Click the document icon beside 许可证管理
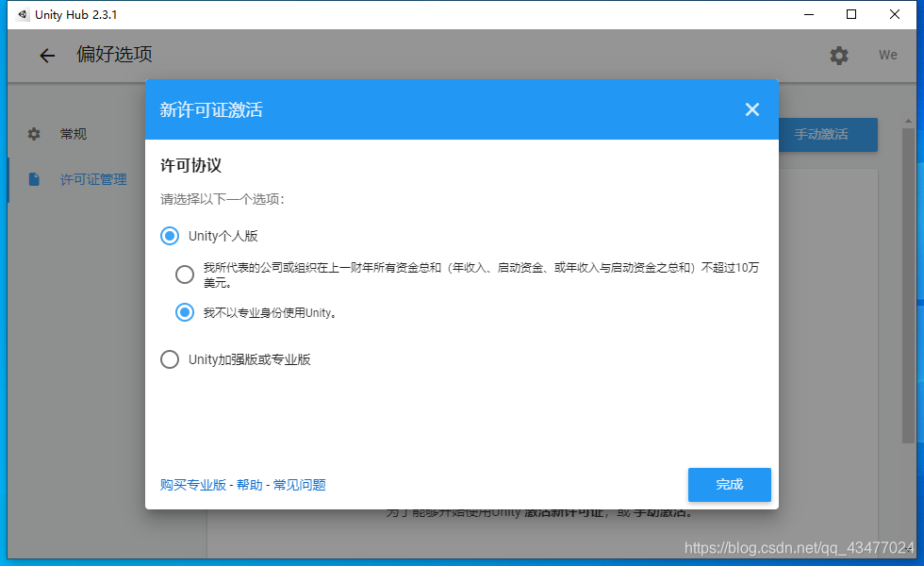Image resolution: width=924 pixels, height=566 pixels. click(34, 179)
